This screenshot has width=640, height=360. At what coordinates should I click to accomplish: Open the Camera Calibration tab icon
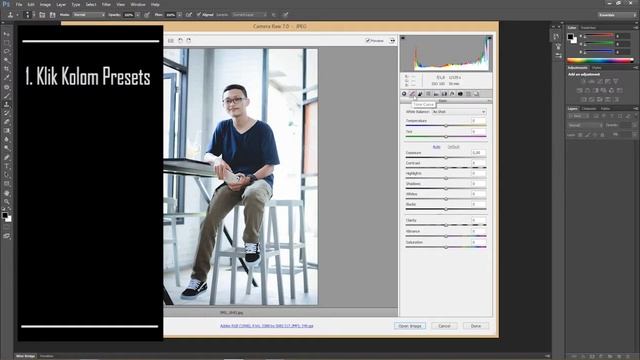(x=460, y=94)
